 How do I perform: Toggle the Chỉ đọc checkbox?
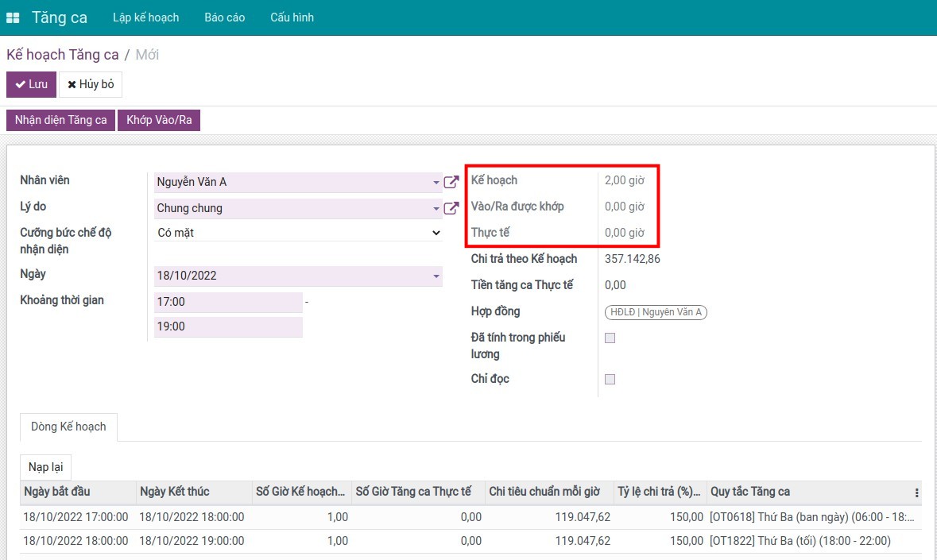tap(610, 379)
